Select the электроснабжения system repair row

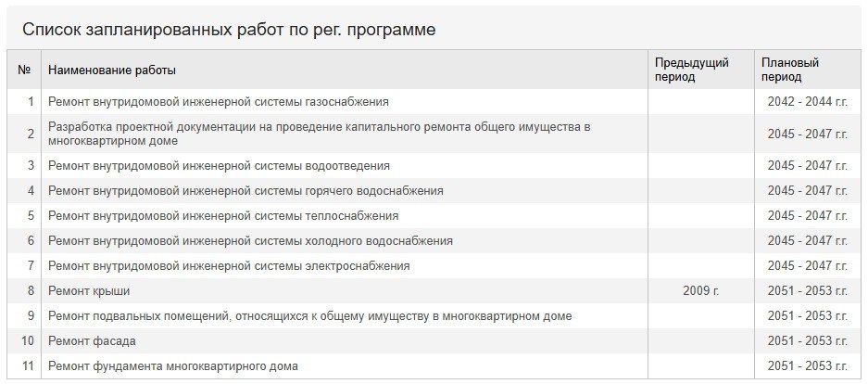[229, 265]
